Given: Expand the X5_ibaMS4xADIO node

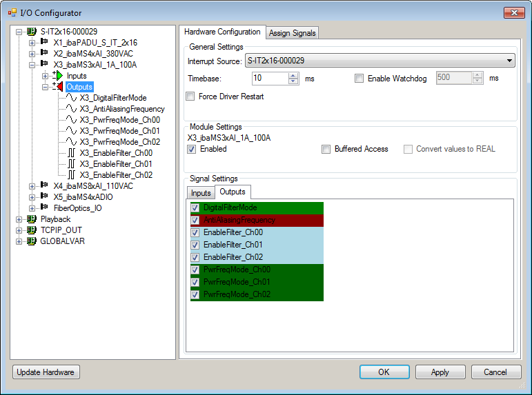Looking at the screenshot, I should point(32,197).
